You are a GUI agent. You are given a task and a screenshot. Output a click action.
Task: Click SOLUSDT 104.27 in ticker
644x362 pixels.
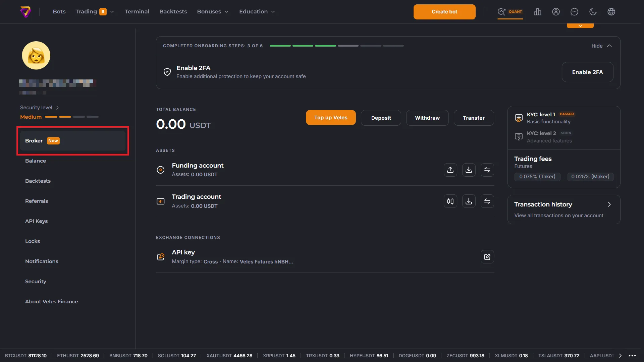(x=177, y=356)
